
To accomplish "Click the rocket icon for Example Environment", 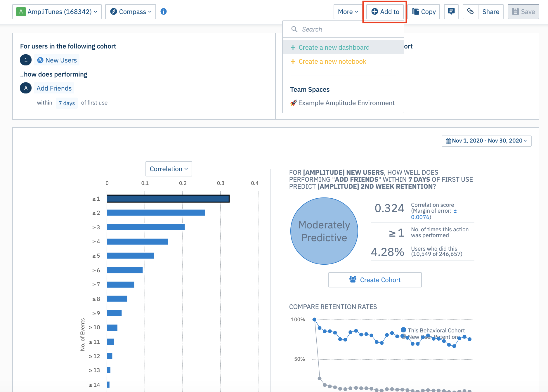I will point(294,103).
